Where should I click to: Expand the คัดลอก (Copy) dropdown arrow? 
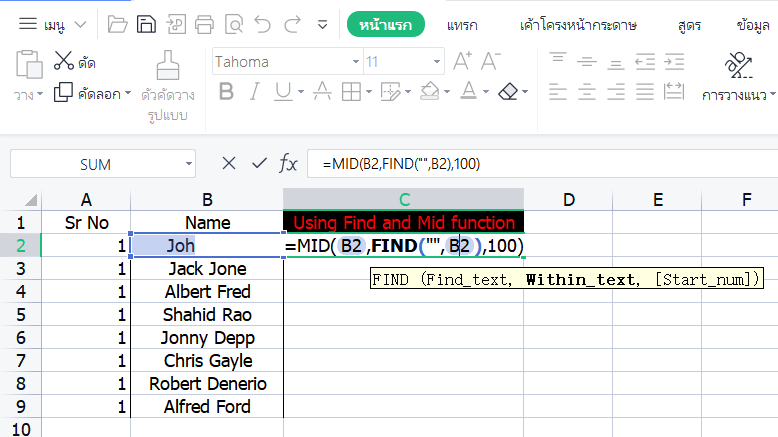pyautogui.click(x=128, y=93)
